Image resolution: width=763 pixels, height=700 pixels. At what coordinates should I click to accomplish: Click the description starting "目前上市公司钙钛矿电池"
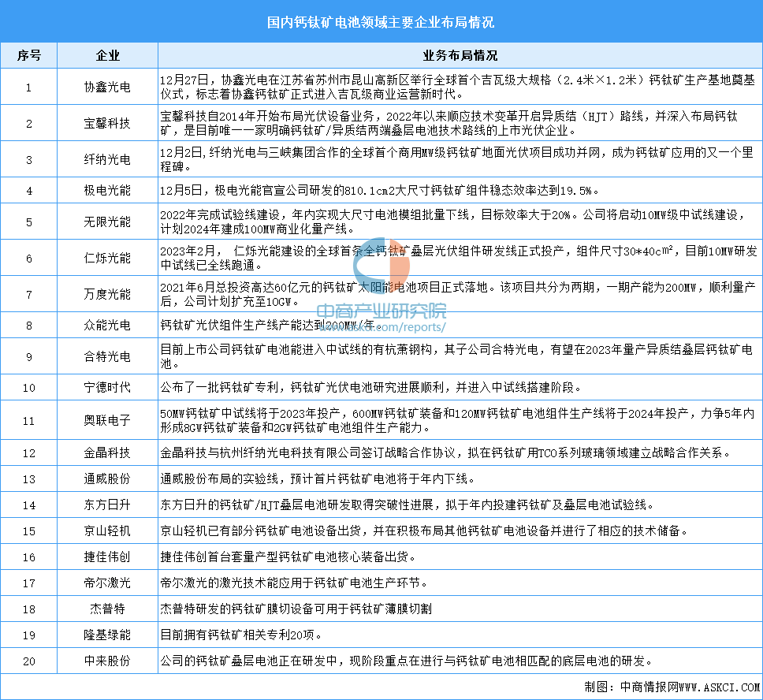click(456, 356)
